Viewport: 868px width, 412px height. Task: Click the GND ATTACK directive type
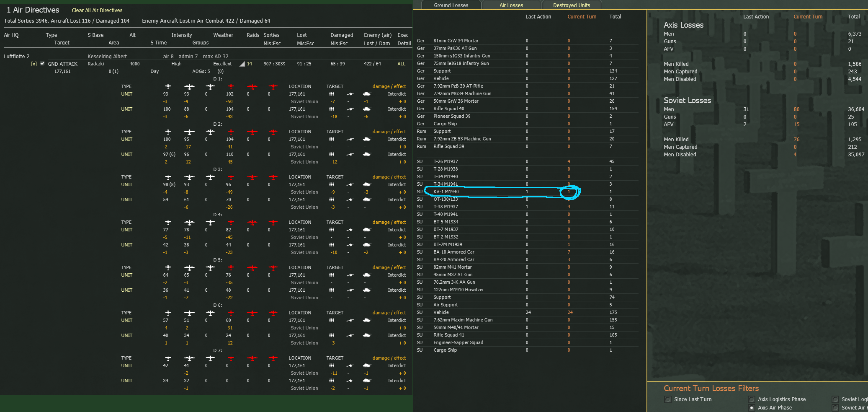(x=63, y=64)
